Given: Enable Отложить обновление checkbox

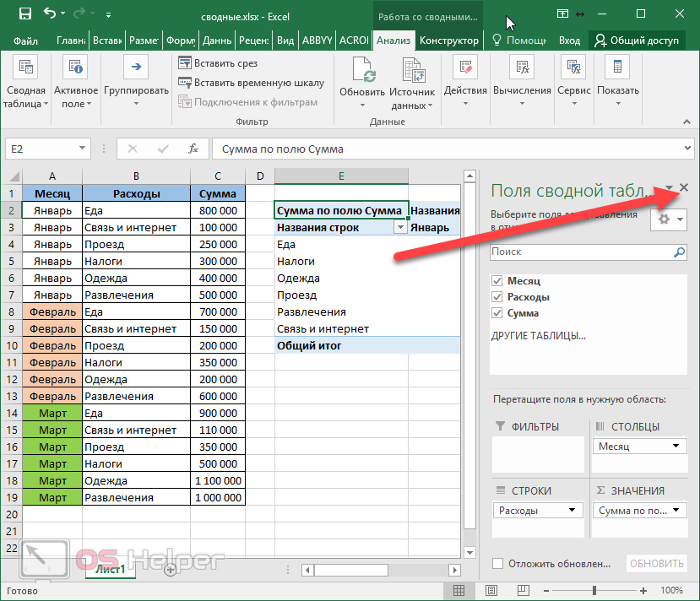Looking at the screenshot, I should [498, 564].
